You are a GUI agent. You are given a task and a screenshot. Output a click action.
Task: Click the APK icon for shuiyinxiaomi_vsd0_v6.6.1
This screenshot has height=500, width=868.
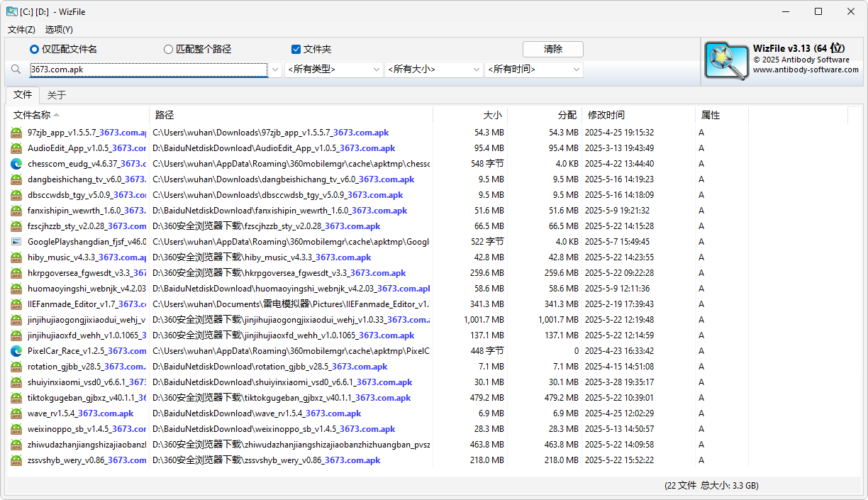click(x=16, y=382)
